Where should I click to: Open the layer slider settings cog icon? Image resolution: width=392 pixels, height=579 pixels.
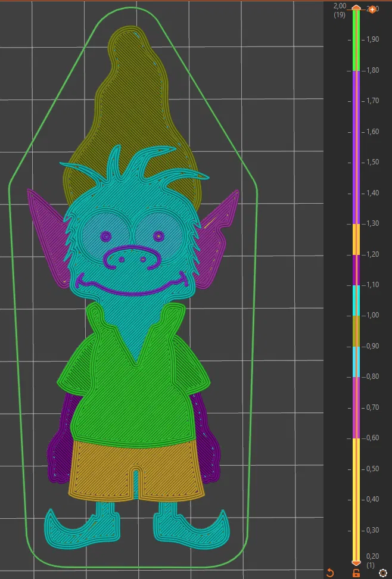pyautogui.click(x=382, y=574)
